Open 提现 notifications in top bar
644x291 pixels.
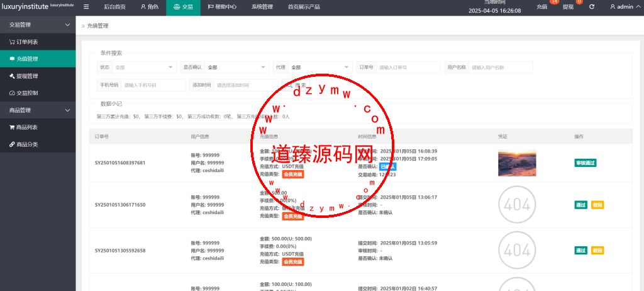click(568, 7)
